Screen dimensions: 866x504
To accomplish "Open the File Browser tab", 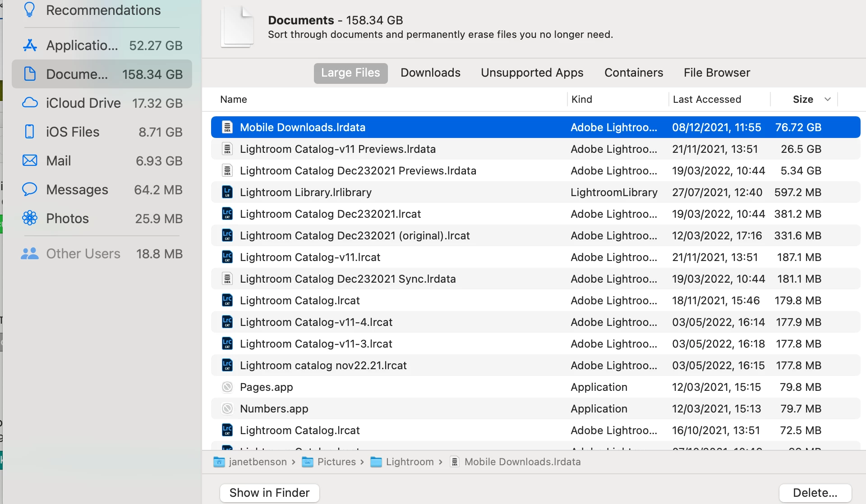I will click(717, 73).
